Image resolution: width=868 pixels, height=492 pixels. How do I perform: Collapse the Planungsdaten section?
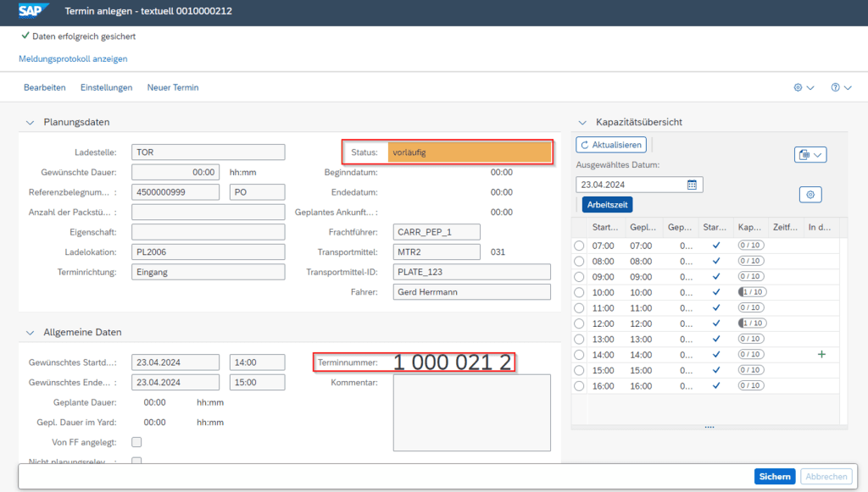click(x=30, y=122)
